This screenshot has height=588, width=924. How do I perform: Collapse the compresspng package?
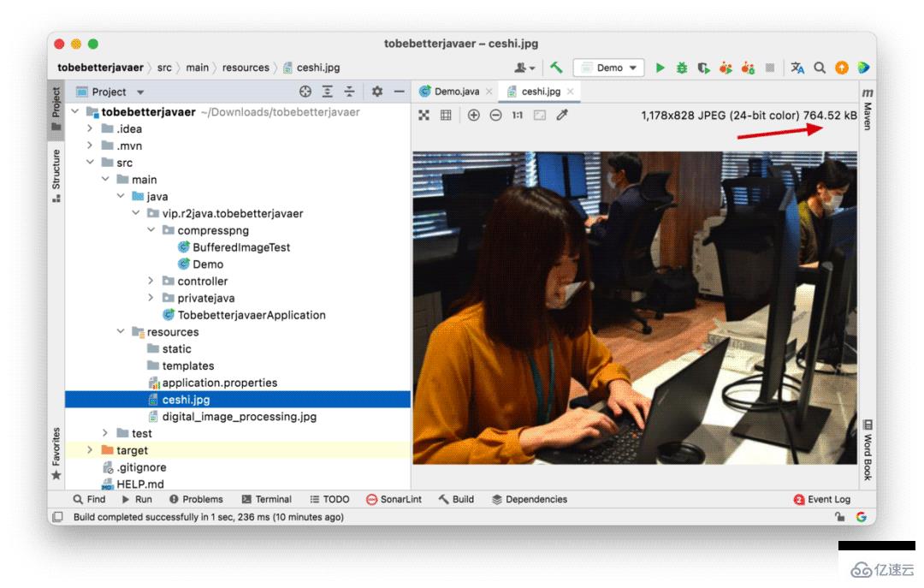tap(151, 230)
